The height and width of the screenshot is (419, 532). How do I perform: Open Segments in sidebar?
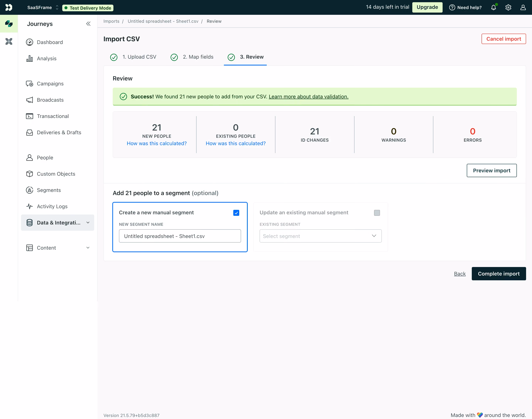[x=58, y=190]
